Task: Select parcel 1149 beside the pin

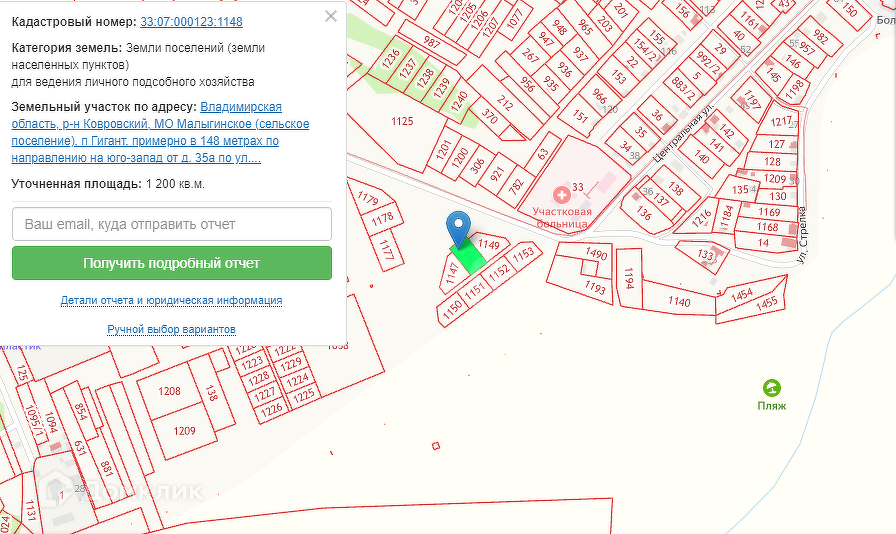Action: tap(489, 244)
